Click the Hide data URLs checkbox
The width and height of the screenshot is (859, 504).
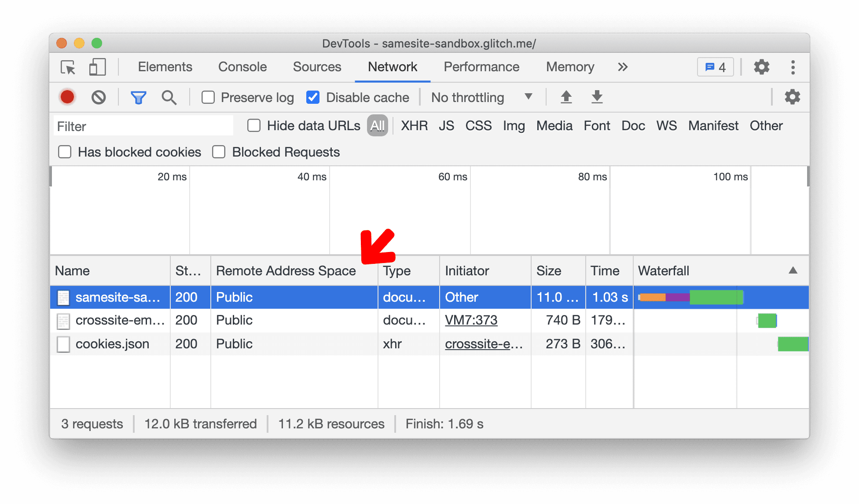tap(254, 126)
